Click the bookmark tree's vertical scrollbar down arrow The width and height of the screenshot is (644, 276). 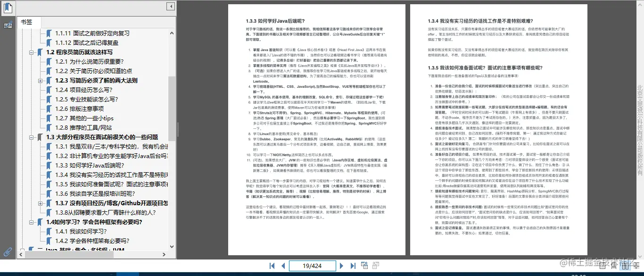pos(172,246)
